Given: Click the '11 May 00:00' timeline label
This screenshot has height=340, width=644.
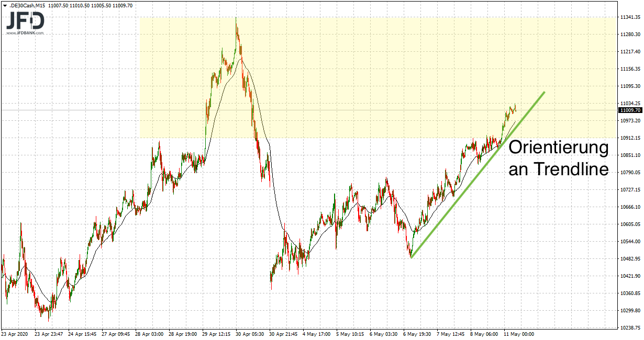Looking at the screenshot, I should pos(518,333).
